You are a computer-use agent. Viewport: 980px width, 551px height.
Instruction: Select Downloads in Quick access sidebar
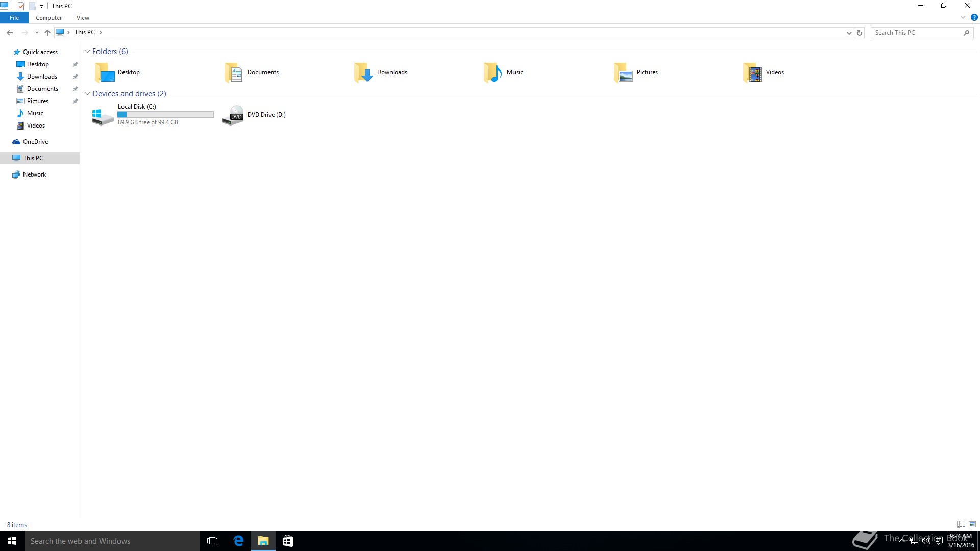(42, 77)
